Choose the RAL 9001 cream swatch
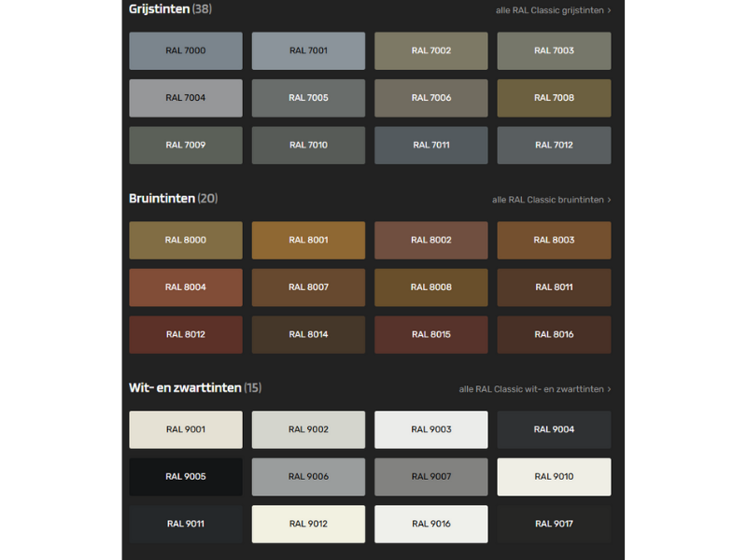The height and width of the screenshot is (560, 747). click(186, 430)
